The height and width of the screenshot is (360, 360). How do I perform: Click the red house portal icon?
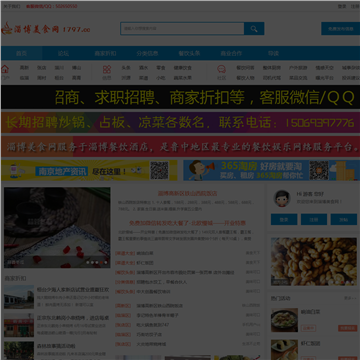click(5, 69)
